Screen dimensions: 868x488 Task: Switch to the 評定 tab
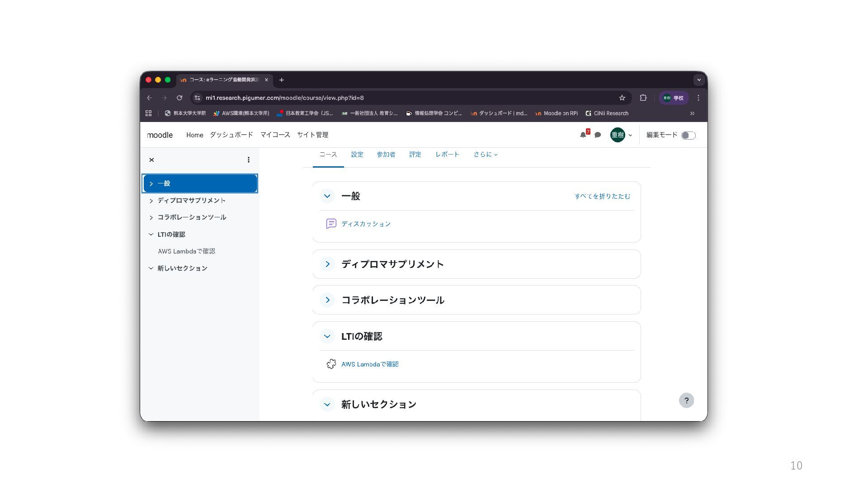[x=415, y=155]
